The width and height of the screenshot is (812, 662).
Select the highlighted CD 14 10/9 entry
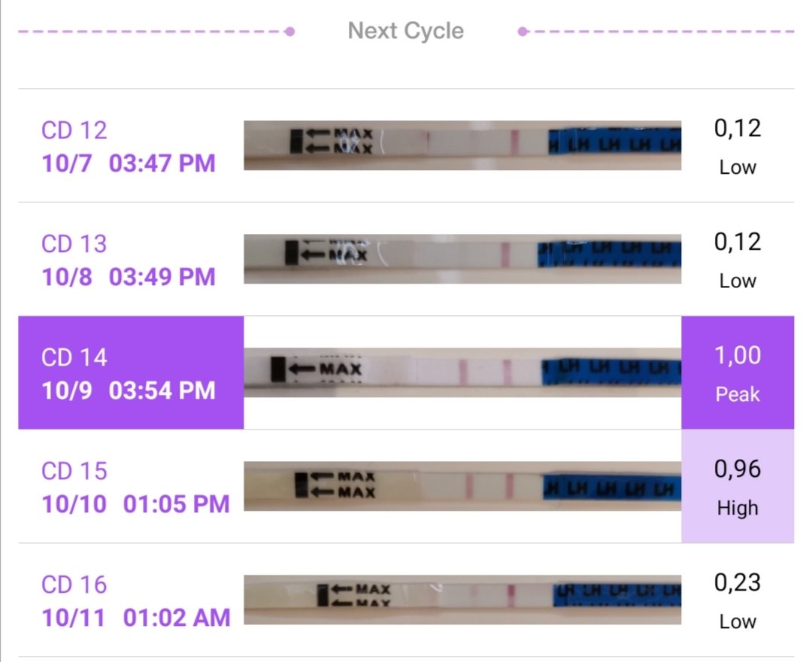pos(131,372)
